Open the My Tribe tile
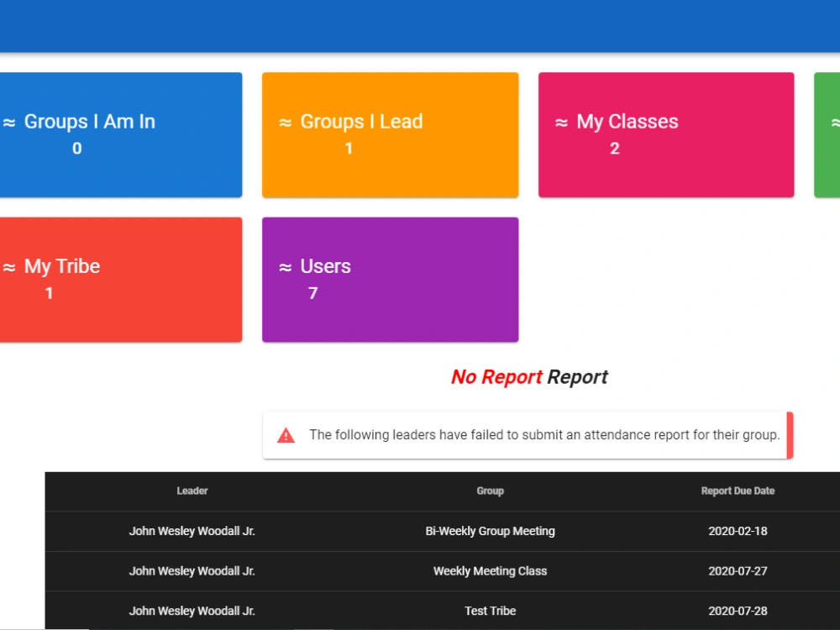840x630 pixels. [x=121, y=280]
